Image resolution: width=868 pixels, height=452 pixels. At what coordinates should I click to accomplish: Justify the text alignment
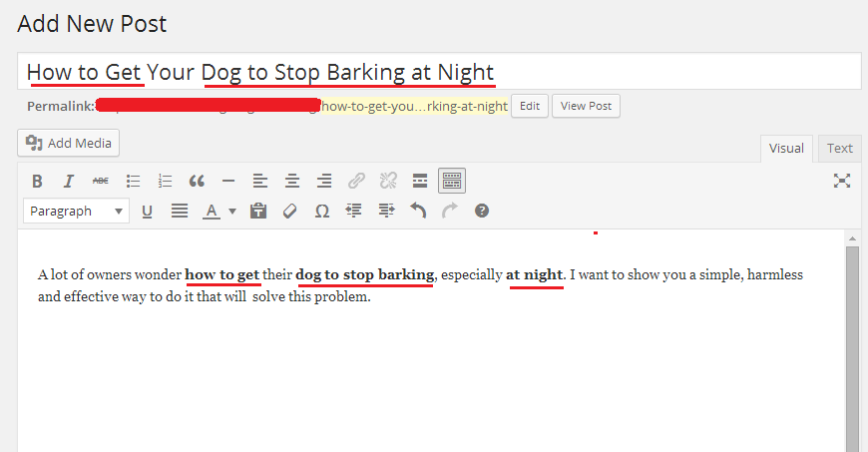pyautogui.click(x=180, y=212)
